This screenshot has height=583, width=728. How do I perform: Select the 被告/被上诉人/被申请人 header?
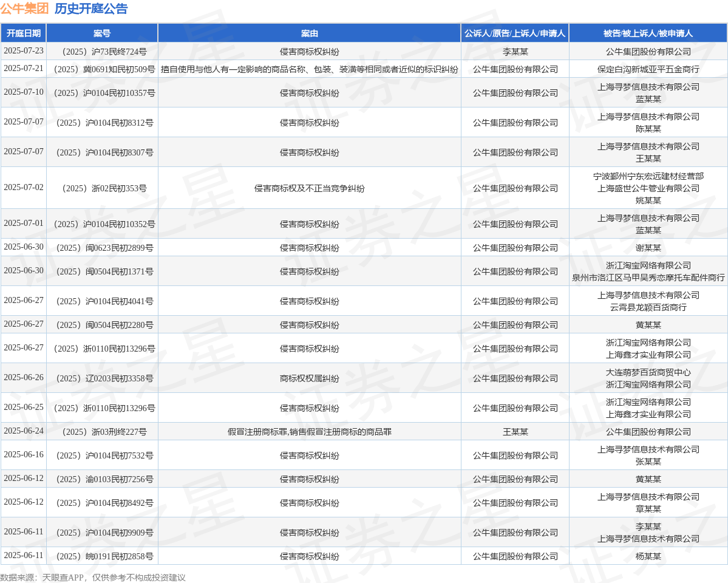click(x=648, y=33)
